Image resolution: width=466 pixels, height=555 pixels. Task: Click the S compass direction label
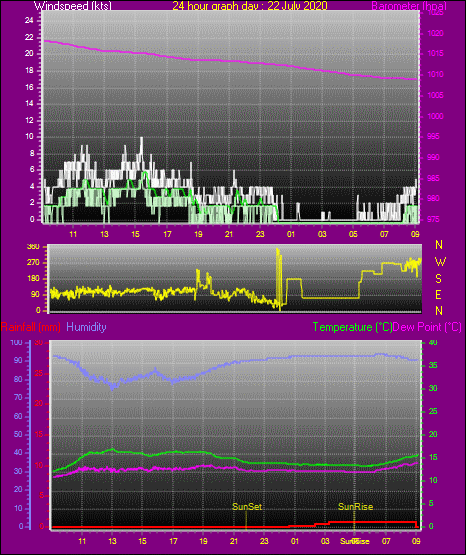pos(438,279)
